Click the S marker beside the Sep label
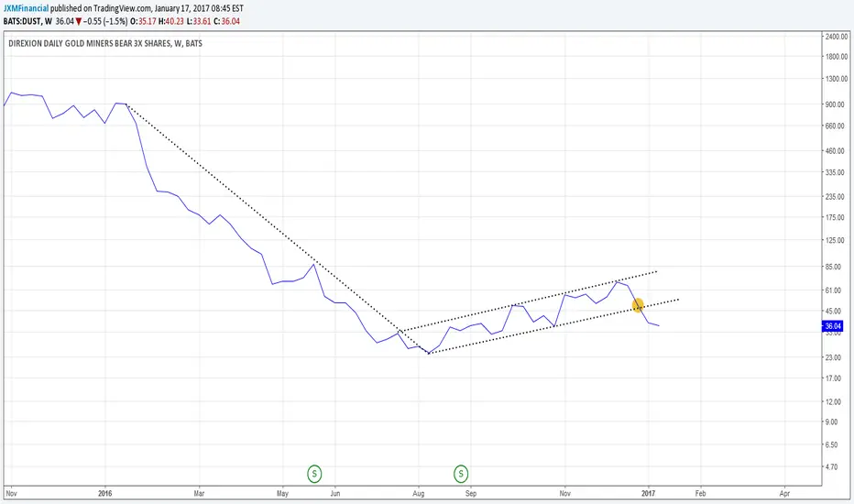This screenshot has height=504, width=854. [x=461, y=474]
